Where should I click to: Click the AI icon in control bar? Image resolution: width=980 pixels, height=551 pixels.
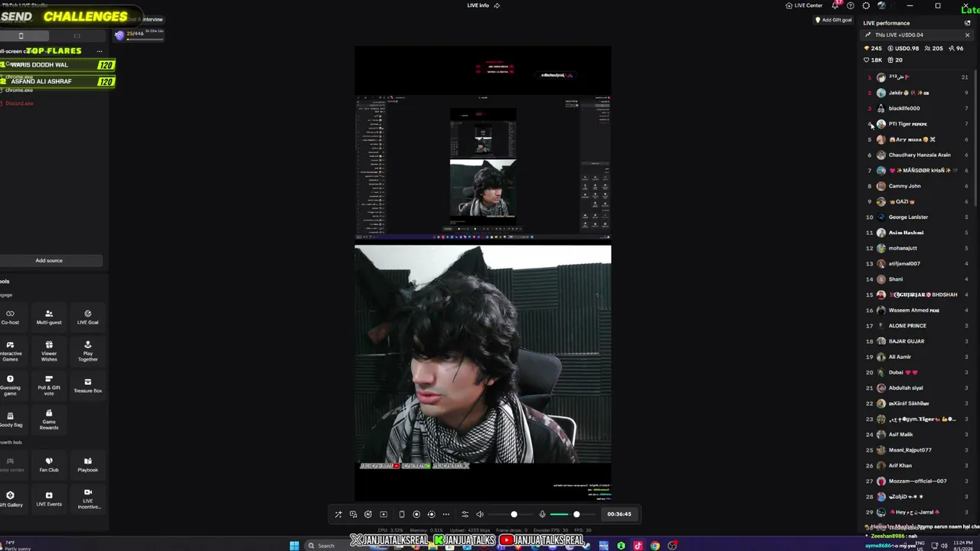(x=368, y=514)
